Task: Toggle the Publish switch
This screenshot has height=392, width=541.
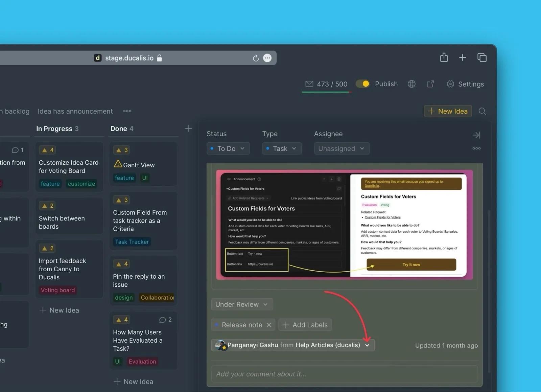Action: click(363, 84)
